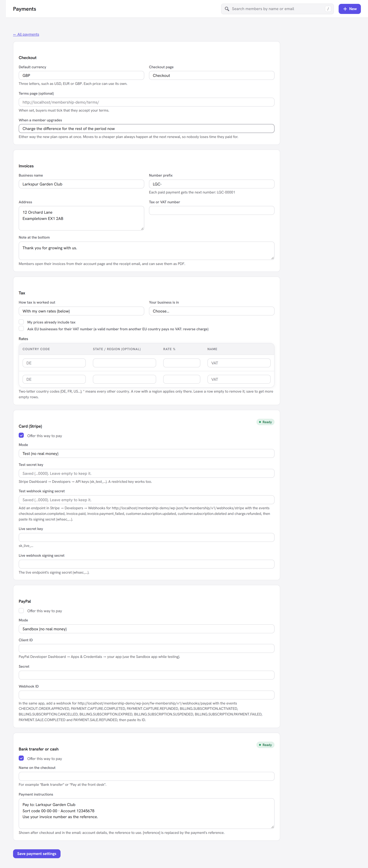
Task: Click second row Country code field
Action: coord(54,379)
